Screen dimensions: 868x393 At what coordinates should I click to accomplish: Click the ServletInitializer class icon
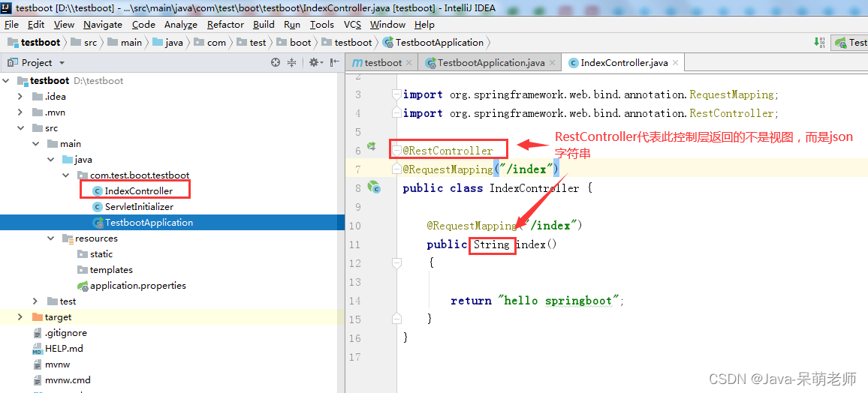pyautogui.click(x=98, y=207)
